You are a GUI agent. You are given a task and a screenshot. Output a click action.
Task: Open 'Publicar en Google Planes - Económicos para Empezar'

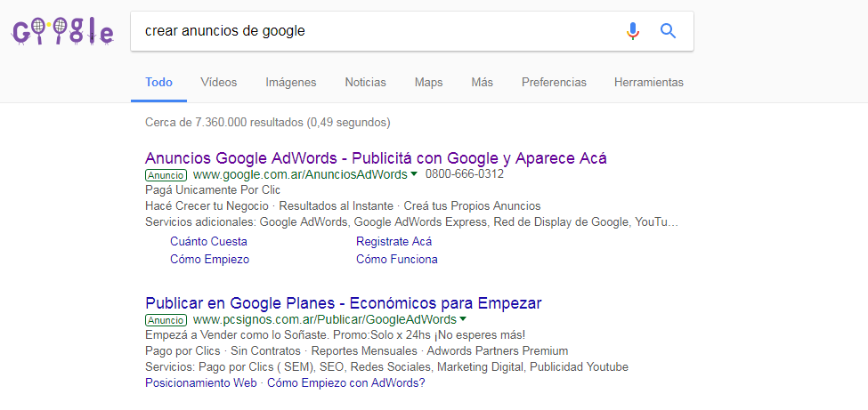point(344,303)
